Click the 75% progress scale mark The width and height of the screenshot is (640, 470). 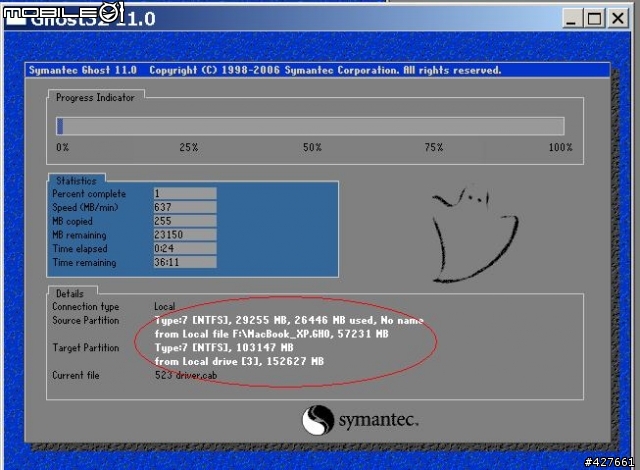(x=434, y=147)
